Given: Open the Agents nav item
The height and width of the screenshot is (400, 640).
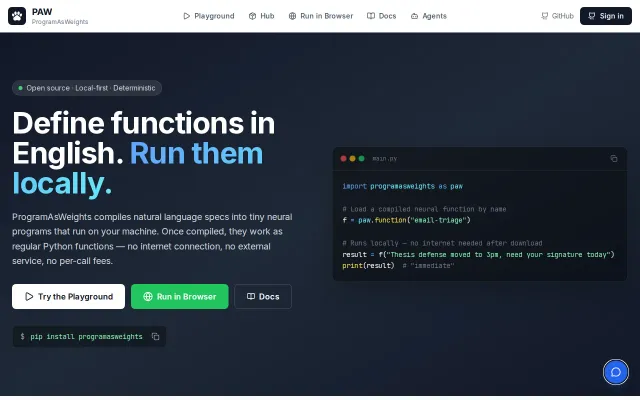Looking at the screenshot, I should 429,16.
